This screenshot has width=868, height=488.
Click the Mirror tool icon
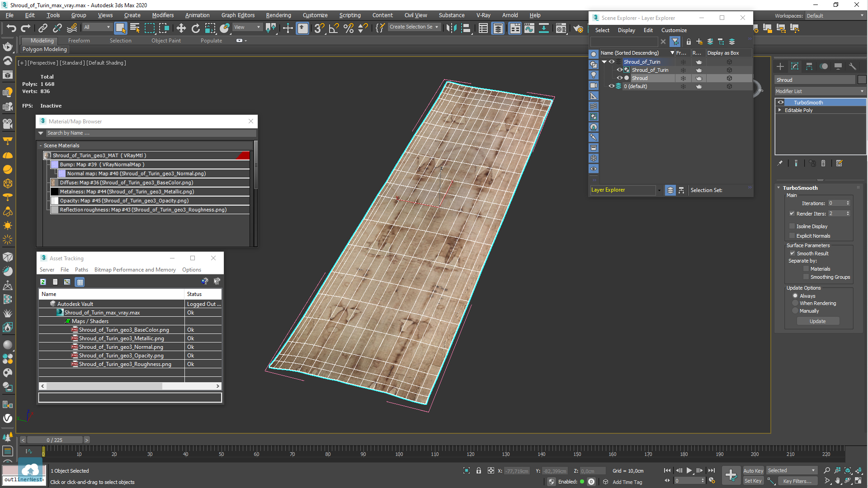coord(451,28)
